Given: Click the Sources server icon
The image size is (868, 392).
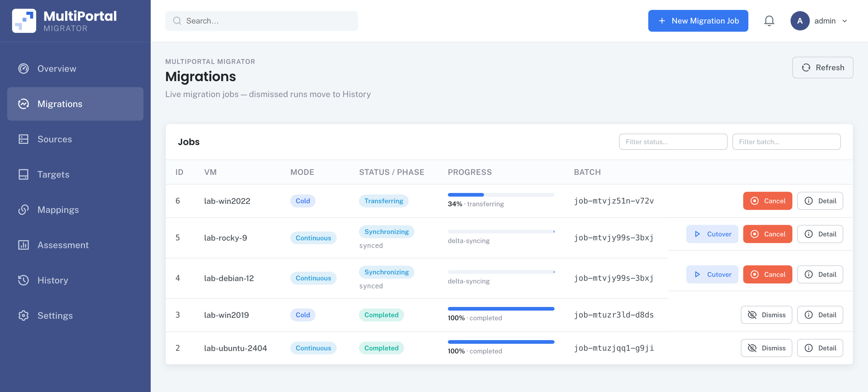Looking at the screenshot, I should [x=24, y=139].
